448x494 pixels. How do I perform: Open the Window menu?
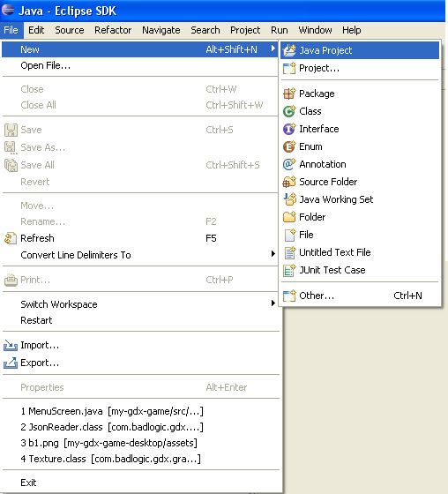pos(316,30)
